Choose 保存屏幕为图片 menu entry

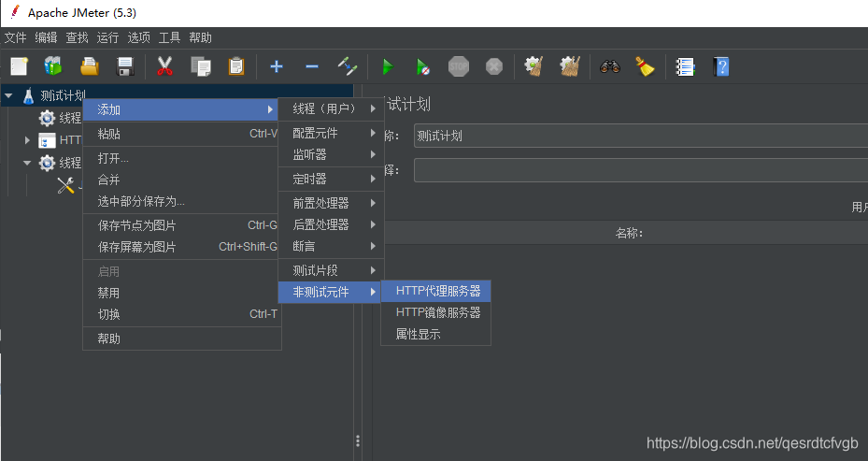pos(182,247)
